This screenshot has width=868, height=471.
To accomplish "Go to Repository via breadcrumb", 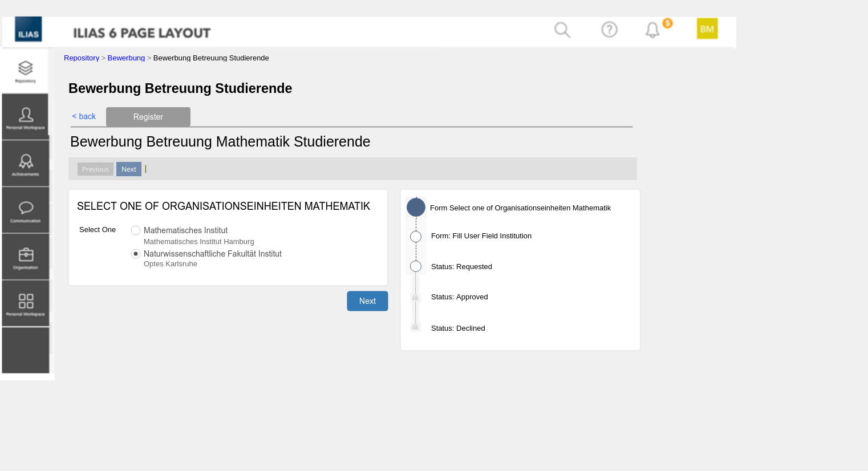I will (x=82, y=58).
